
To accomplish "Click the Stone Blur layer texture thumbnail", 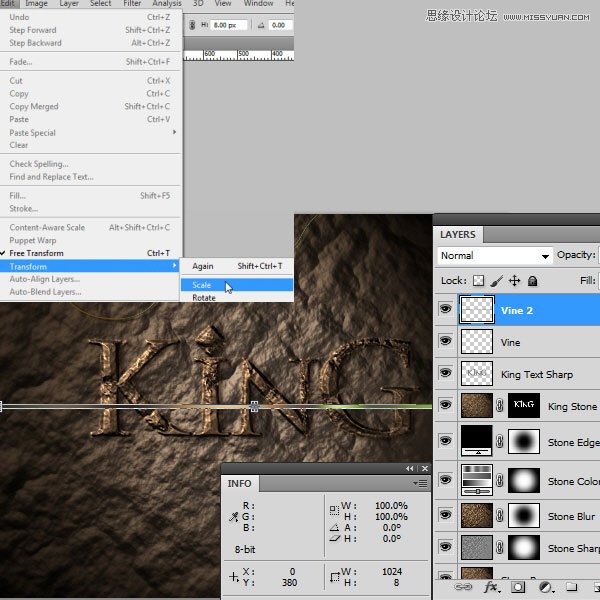I will (477, 515).
